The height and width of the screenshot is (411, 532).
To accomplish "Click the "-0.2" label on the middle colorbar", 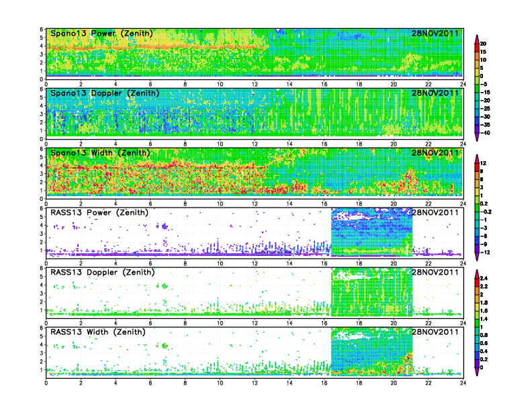I will [x=486, y=212].
